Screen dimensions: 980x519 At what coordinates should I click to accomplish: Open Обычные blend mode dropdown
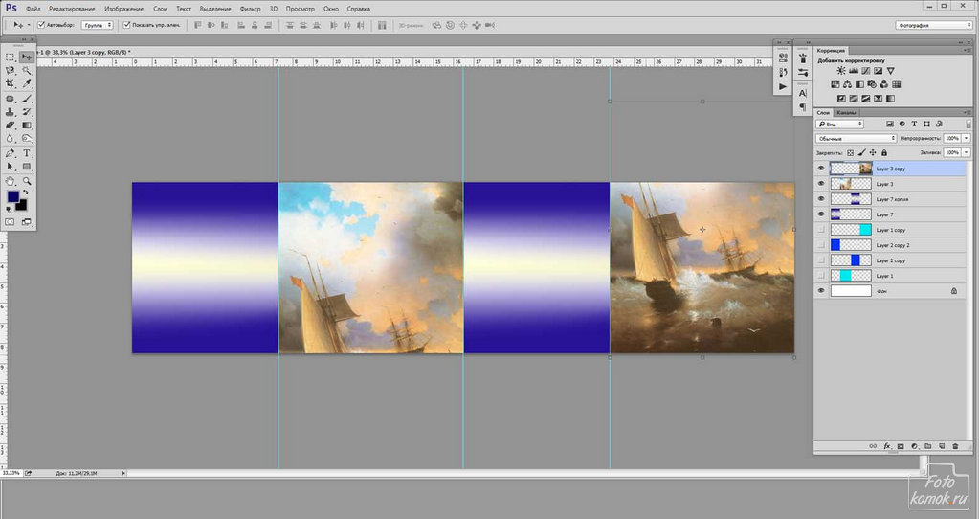pyautogui.click(x=856, y=138)
